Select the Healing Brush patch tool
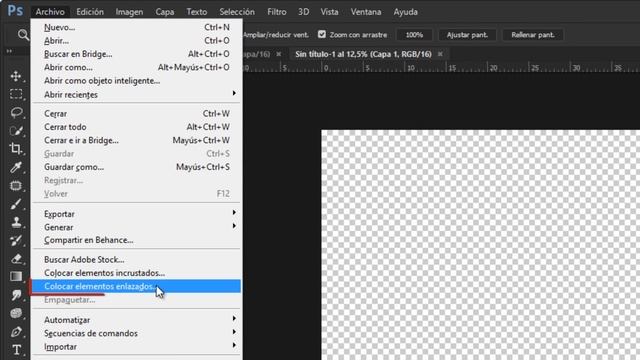Screen dimensions: 640x360 coord(16,186)
